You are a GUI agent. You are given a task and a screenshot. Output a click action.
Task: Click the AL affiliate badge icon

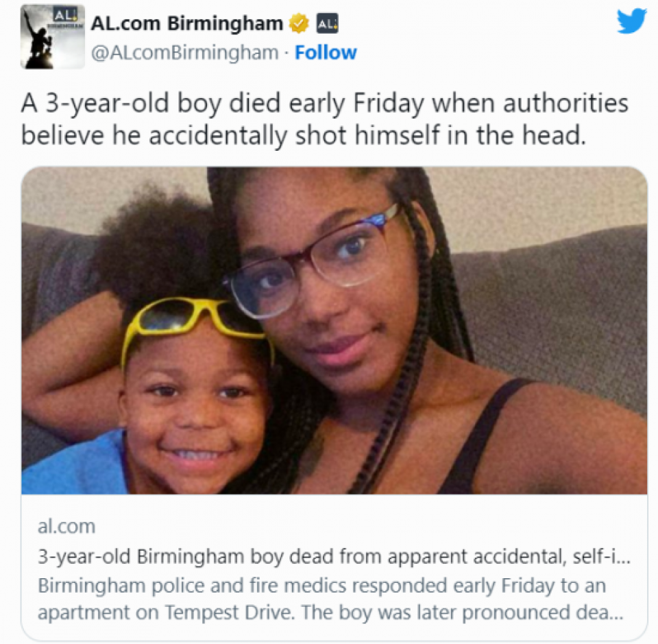(x=328, y=24)
